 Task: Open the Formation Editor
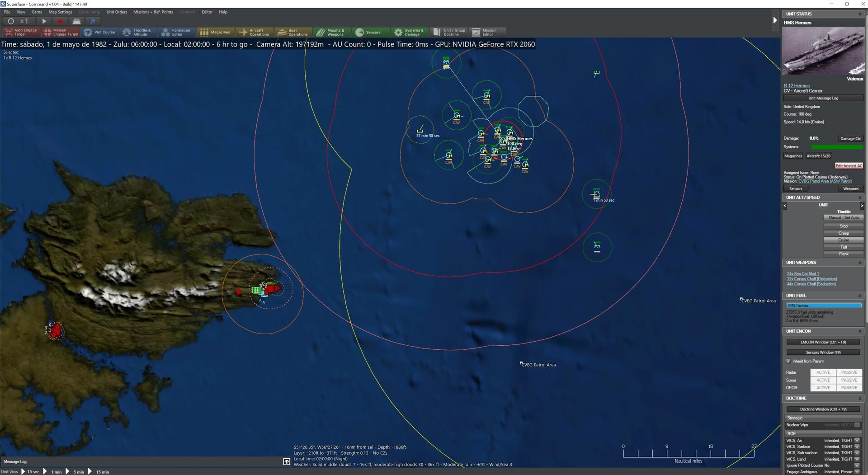pyautogui.click(x=176, y=32)
